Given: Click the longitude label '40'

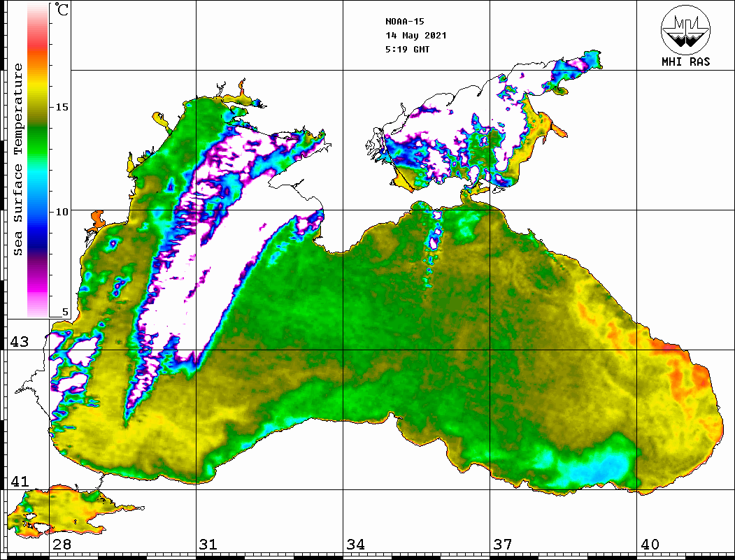Looking at the screenshot, I should click(x=650, y=544).
